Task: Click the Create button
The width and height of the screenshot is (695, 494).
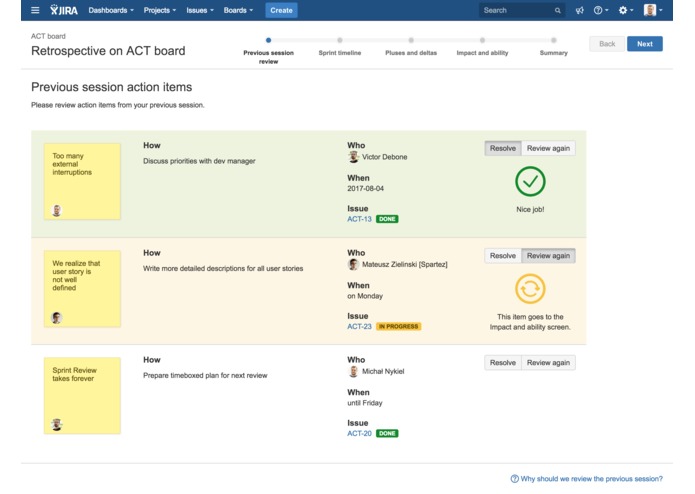Action: [x=281, y=10]
